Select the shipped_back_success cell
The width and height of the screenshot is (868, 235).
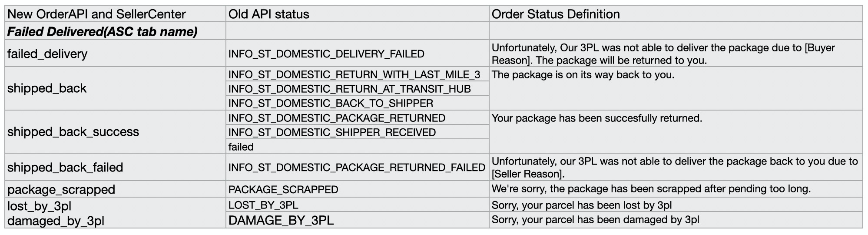[x=116, y=132]
